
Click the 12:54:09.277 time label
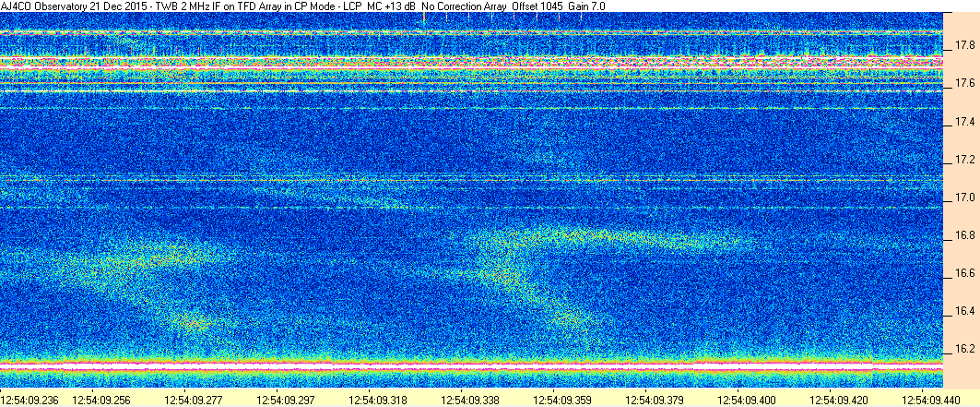click(x=193, y=399)
